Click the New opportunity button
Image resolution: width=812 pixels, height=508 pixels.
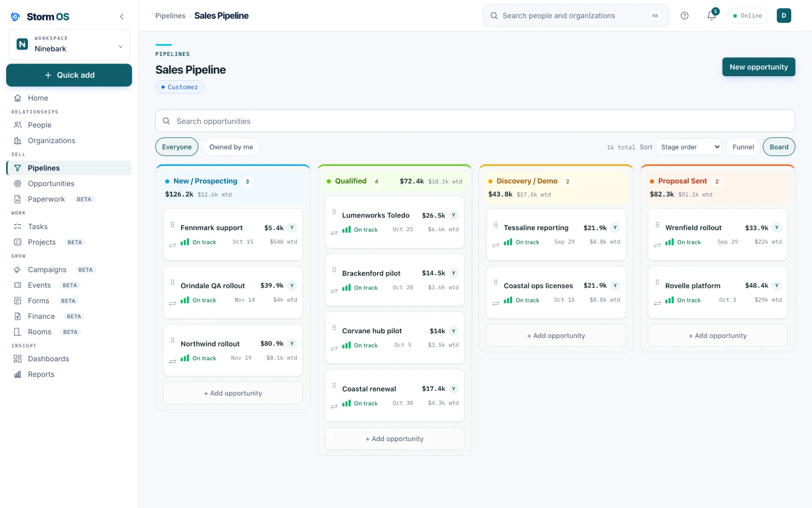(x=759, y=67)
